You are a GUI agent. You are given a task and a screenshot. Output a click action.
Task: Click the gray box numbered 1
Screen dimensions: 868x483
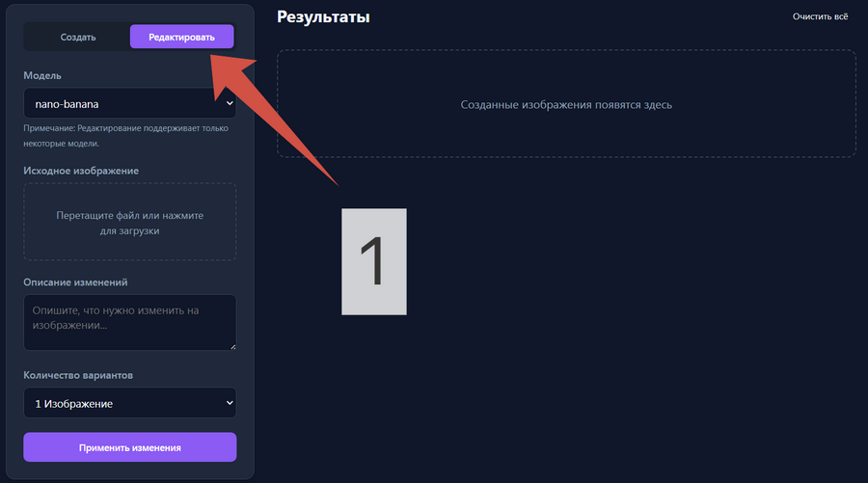pyautogui.click(x=373, y=261)
